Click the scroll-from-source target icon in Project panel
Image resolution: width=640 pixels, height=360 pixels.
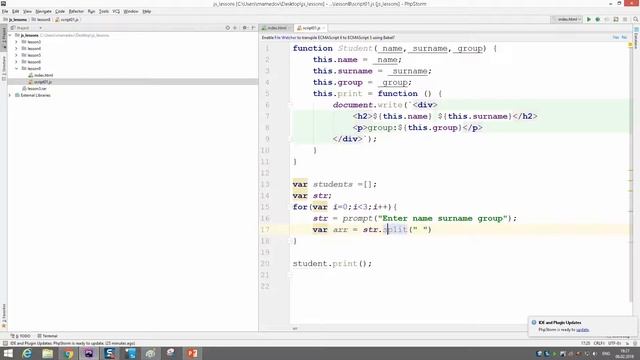(x=228, y=28)
